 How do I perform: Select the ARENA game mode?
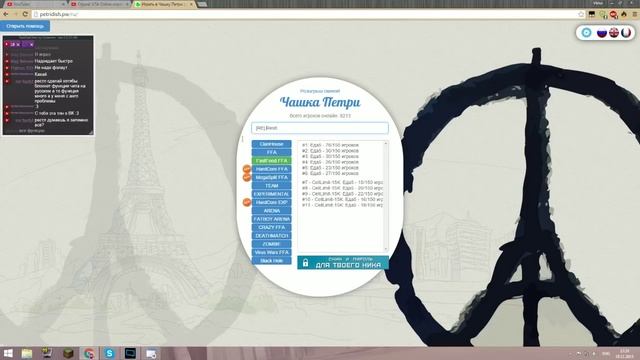click(x=271, y=211)
